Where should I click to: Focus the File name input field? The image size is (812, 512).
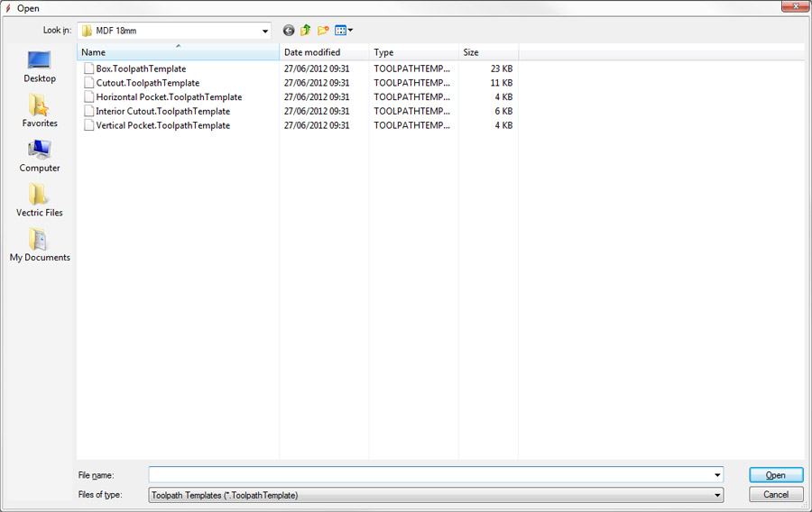(436, 475)
